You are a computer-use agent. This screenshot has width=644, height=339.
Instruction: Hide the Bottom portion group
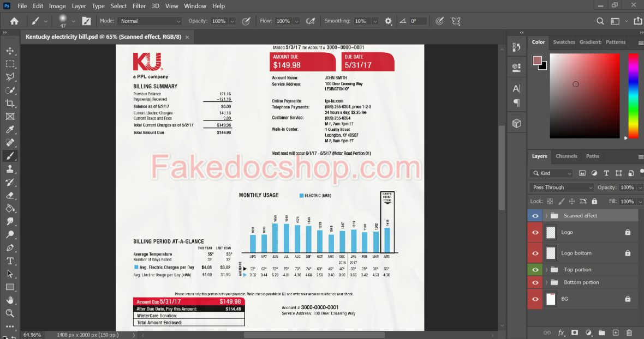535,282
